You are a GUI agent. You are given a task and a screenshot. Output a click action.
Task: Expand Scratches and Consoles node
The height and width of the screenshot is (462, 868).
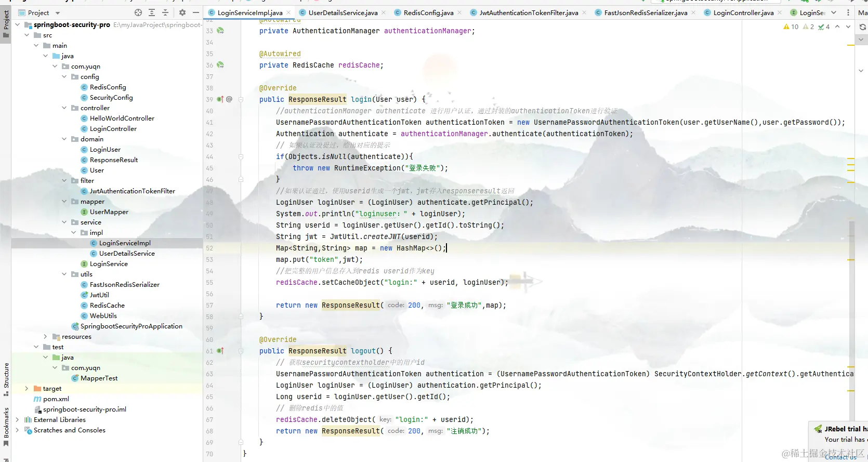[x=17, y=430]
